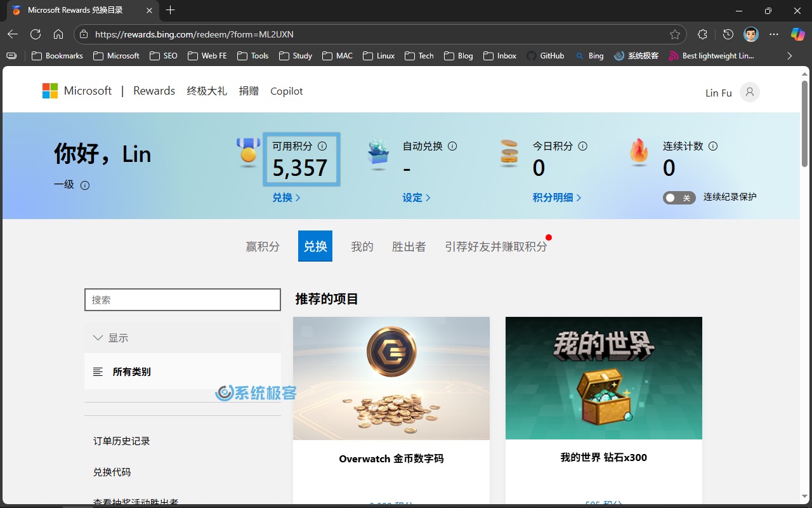
Task: Go back with the browser back arrow
Action: coord(13,34)
